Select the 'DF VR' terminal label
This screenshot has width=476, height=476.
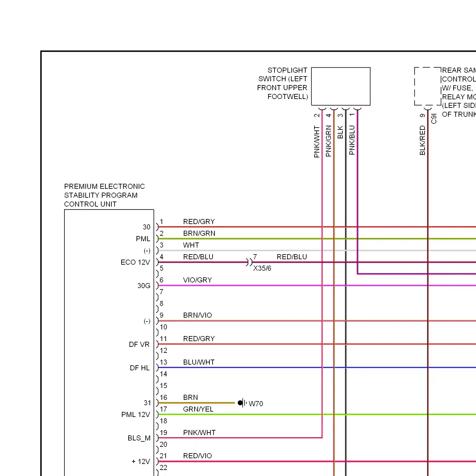coord(139,344)
